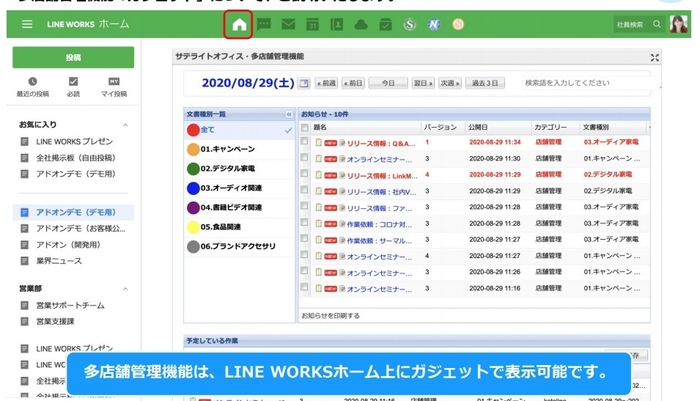Select purple 04.書籍ビデオ関連 category
Image resolution: width=700 pixels, height=401 pixels.
pos(239,208)
